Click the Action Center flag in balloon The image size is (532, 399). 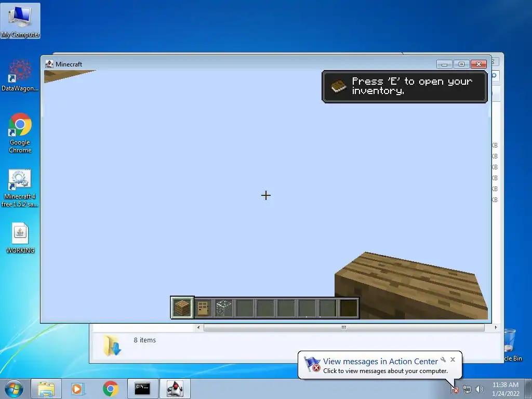point(312,364)
